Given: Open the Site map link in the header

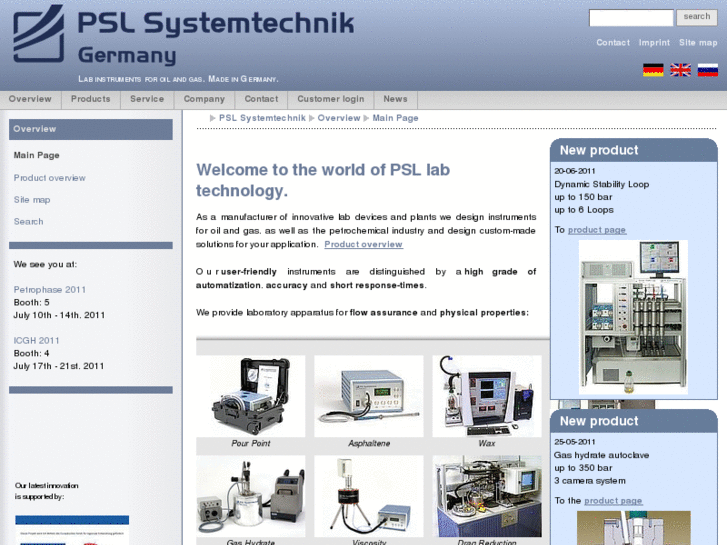Looking at the screenshot, I should tap(698, 43).
